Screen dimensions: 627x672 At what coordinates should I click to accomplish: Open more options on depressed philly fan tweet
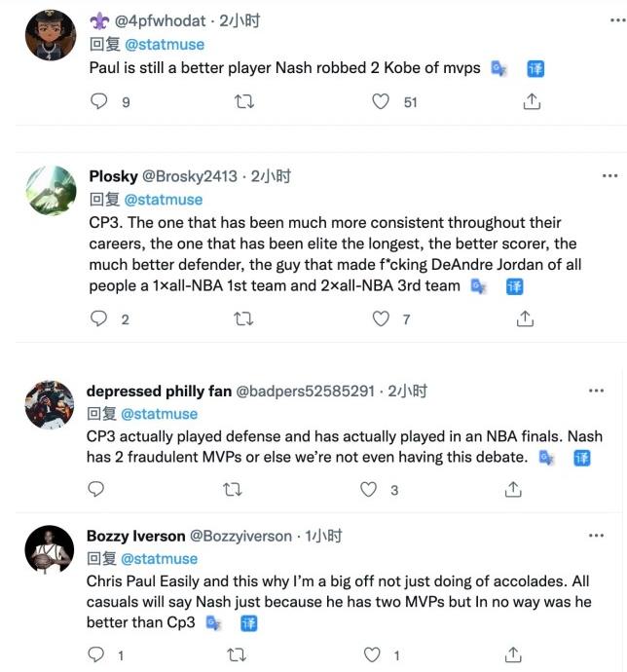point(596,391)
